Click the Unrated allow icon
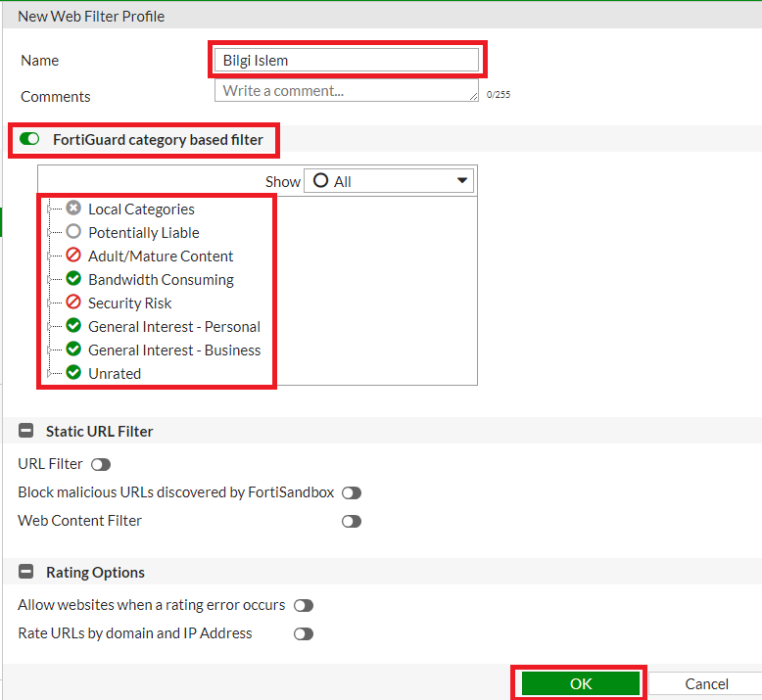The height and width of the screenshot is (700, 762). pos(73,373)
